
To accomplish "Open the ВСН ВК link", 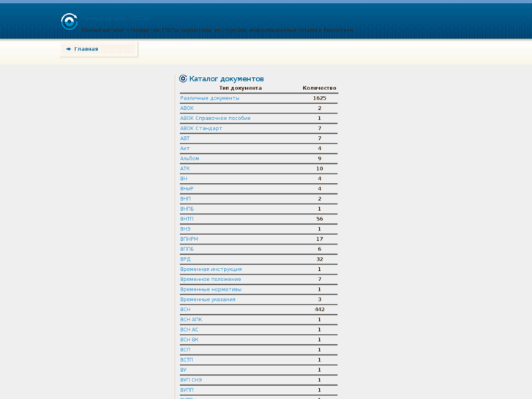I will [190, 340].
